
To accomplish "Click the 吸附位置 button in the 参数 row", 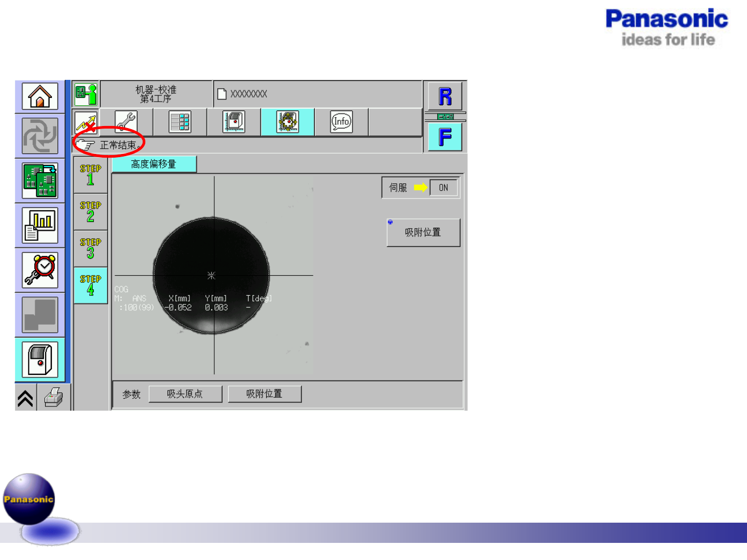I will (265, 394).
